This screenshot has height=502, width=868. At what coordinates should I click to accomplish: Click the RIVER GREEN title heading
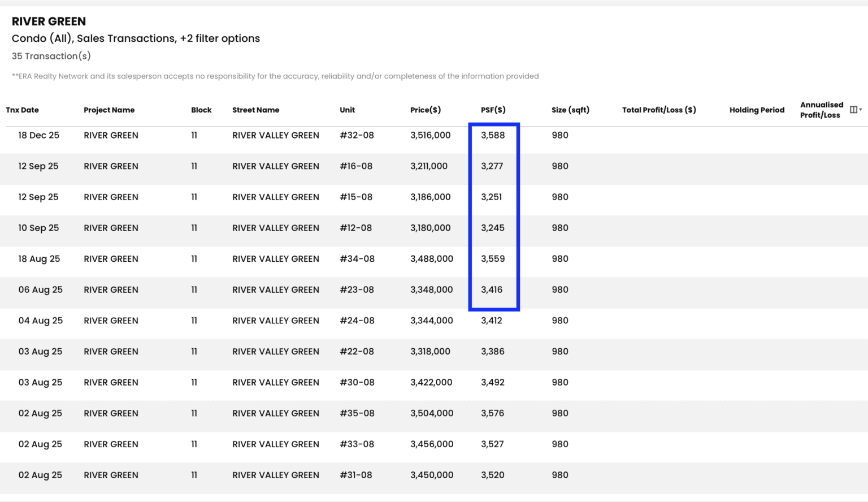49,21
